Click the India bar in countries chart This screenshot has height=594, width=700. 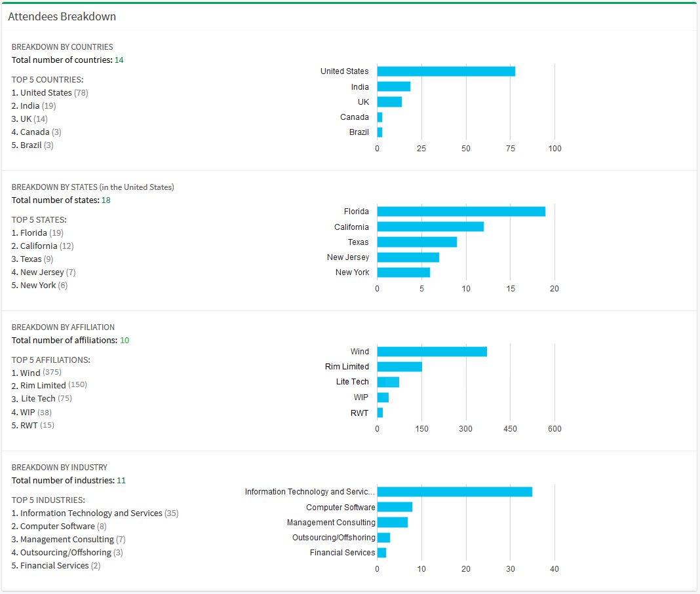point(393,86)
